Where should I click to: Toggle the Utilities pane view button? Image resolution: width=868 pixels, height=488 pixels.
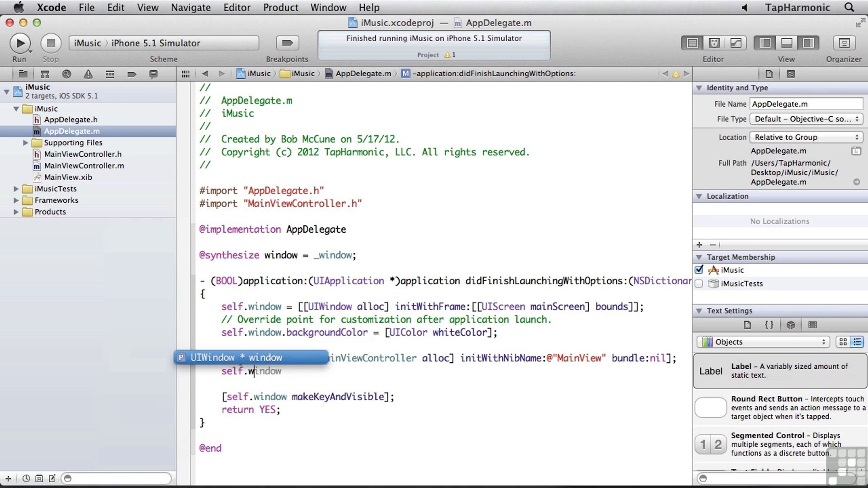click(808, 43)
